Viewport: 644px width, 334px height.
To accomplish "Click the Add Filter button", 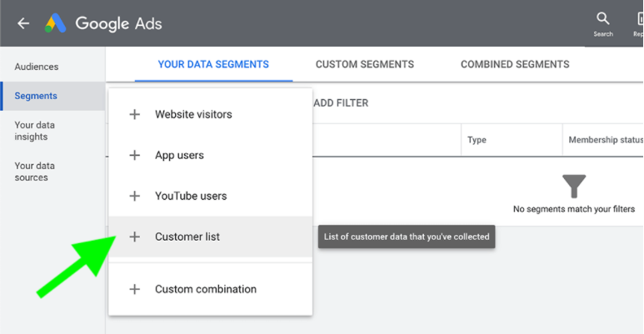I will (340, 103).
